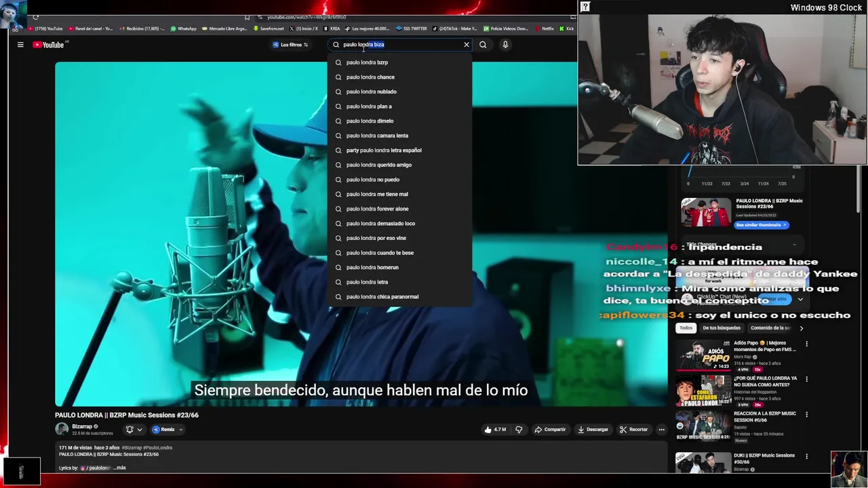Click the Compartir share button
Viewport: 868px width, 488px height.
pos(549,429)
